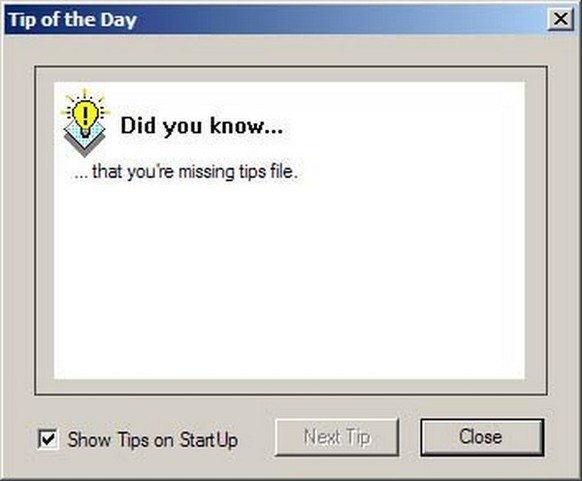Click the empty white area of the tip panel
The height and width of the screenshot is (481, 582).
pyautogui.click(x=290, y=278)
